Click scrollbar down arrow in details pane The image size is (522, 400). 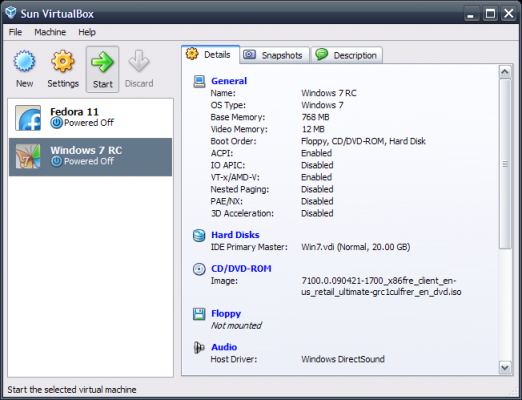point(505,368)
